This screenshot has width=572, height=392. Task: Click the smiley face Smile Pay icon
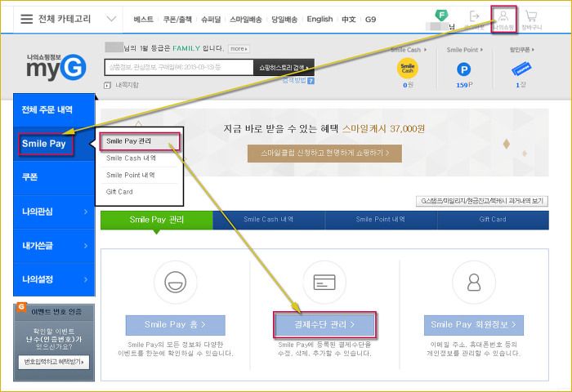tap(176, 283)
